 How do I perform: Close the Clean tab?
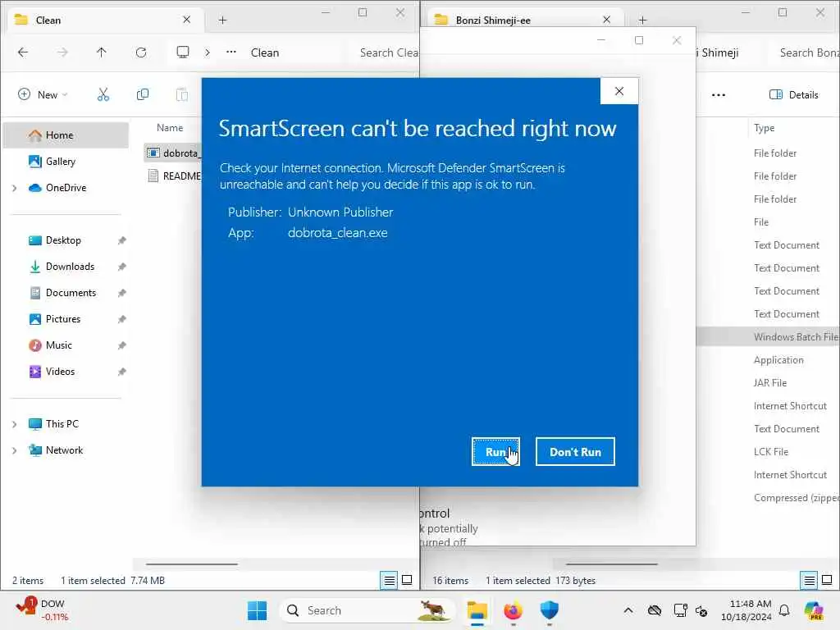pos(186,20)
